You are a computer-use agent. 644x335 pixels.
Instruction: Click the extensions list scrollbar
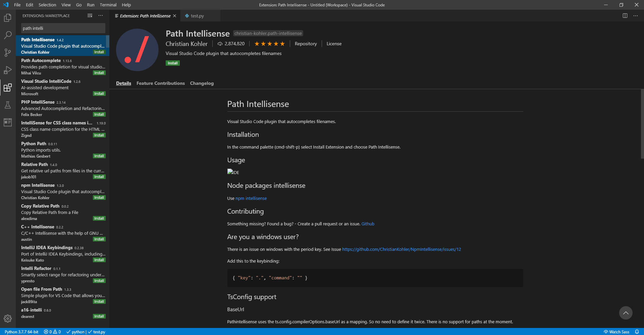coord(108,42)
